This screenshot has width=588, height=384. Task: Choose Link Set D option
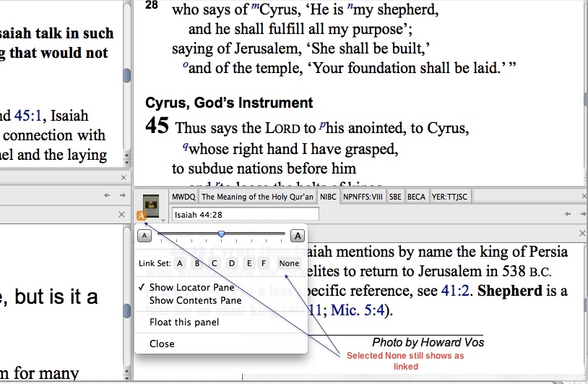coord(232,264)
